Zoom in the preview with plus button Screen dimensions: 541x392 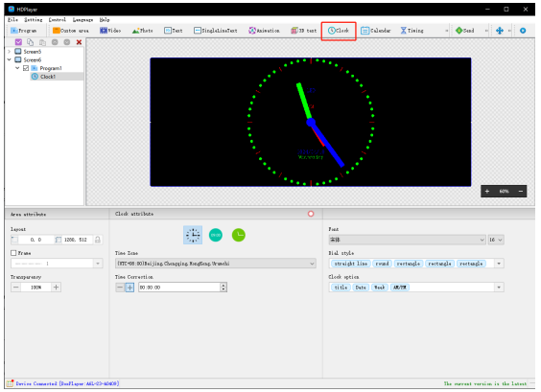coord(487,192)
